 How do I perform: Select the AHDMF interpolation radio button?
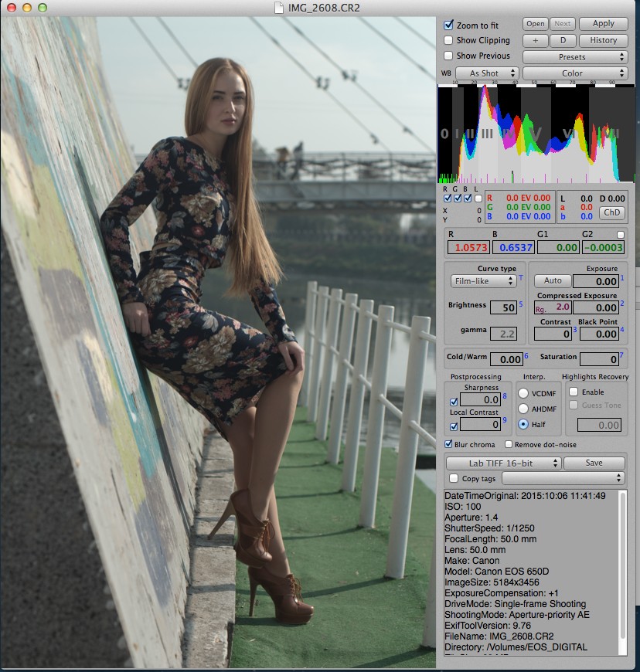[x=523, y=409]
